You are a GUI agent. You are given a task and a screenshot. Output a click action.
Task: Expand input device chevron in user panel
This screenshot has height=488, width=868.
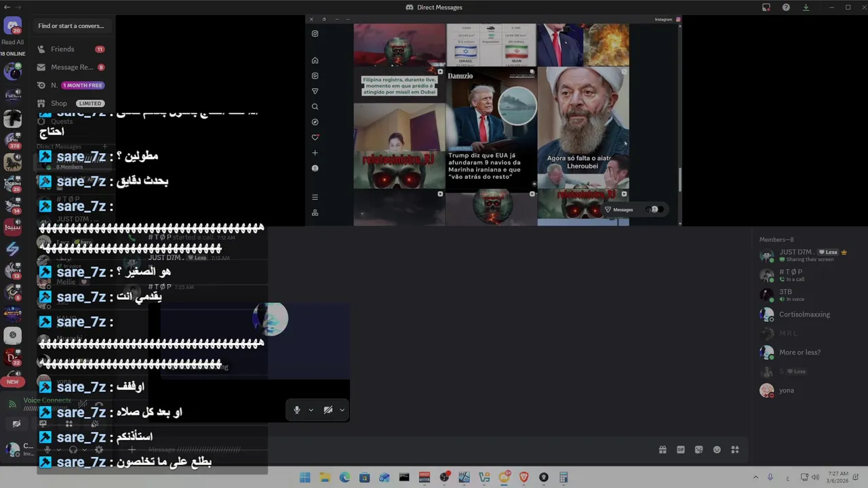(58, 449)
